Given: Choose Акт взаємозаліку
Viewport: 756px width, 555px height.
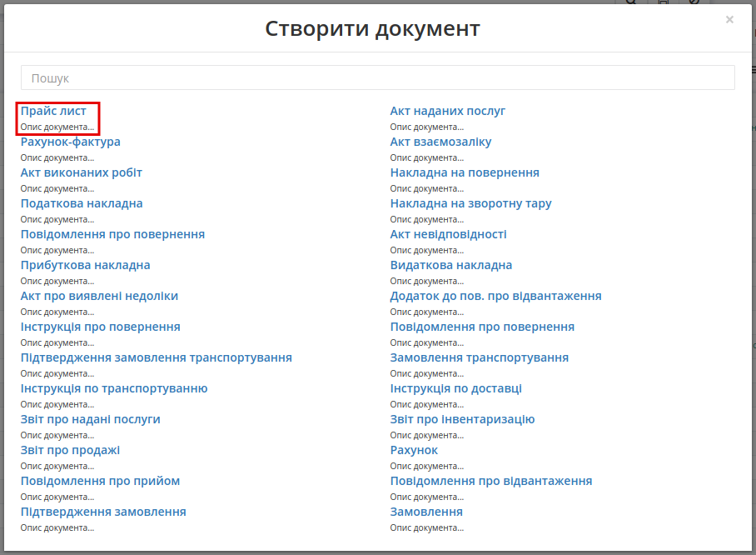Looking at the screenshot, I should coord(440,142).
